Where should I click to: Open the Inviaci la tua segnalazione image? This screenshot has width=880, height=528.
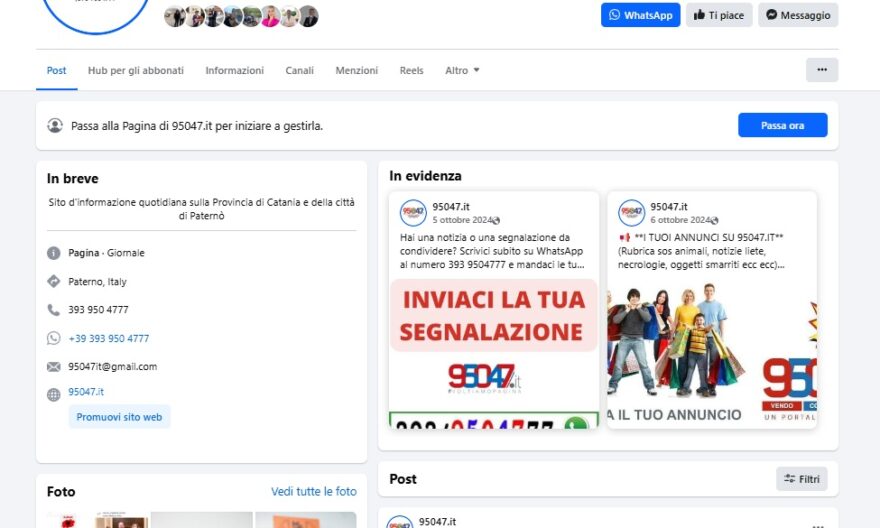[494, 353]
